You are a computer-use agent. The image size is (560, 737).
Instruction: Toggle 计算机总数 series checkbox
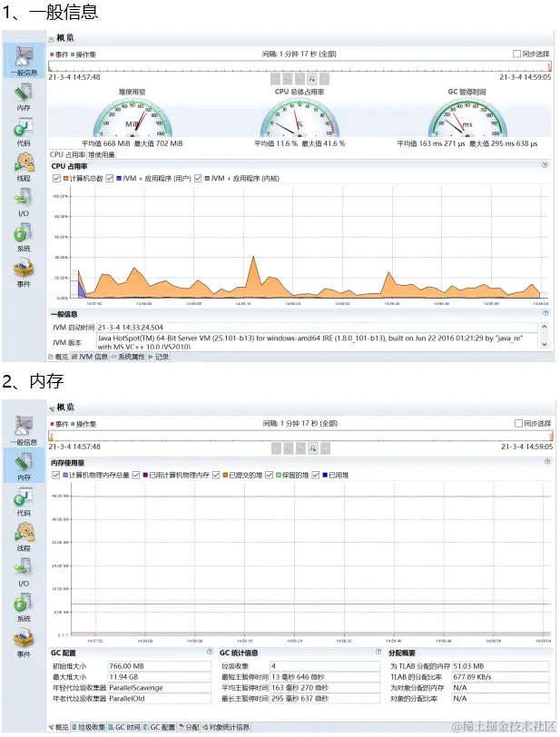click(x=57, y=178)
